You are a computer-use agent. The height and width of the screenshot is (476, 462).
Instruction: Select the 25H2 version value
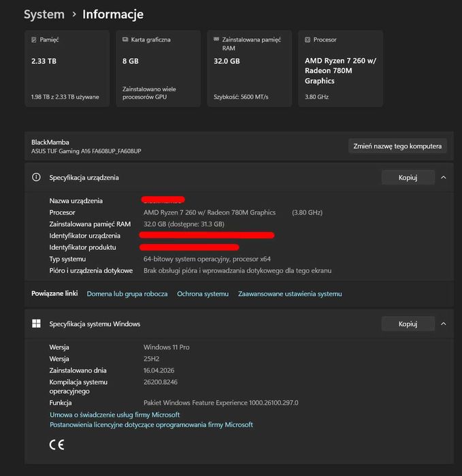click(151, 359)
